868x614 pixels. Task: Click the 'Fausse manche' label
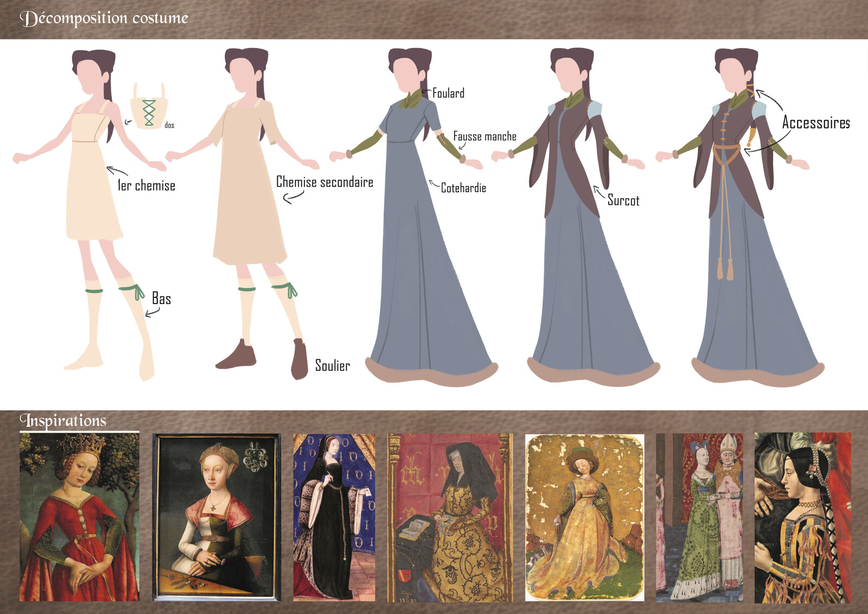pos(484,137)
